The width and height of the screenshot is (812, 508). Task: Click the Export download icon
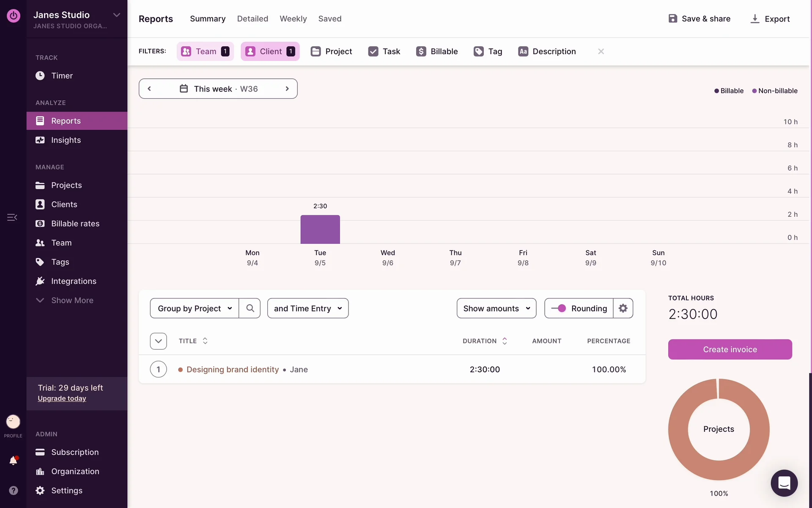[x=755, y=19]
